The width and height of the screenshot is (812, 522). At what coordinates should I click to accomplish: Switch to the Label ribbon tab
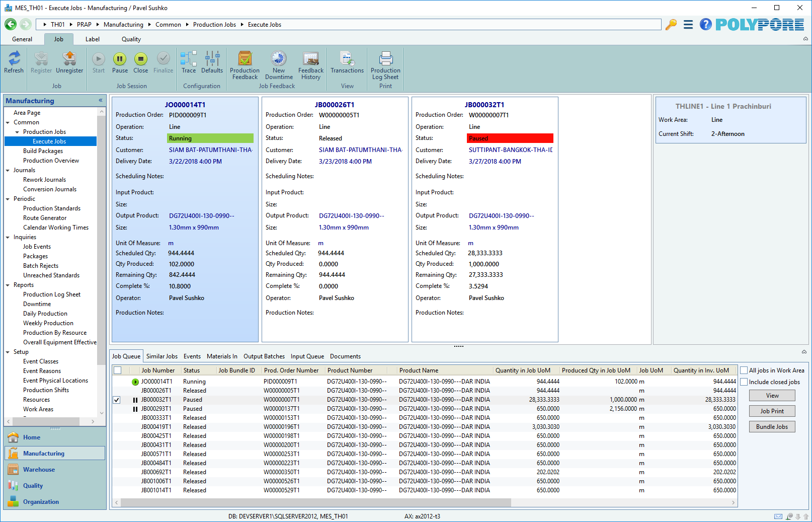pyautogui.click(x=93, y=39)
